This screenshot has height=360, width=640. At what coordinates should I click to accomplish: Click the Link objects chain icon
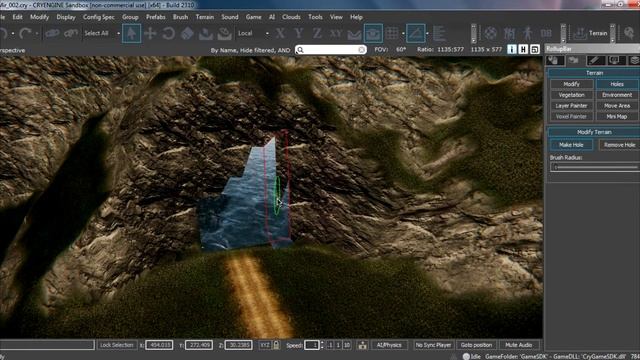click(x=52, y=33)
